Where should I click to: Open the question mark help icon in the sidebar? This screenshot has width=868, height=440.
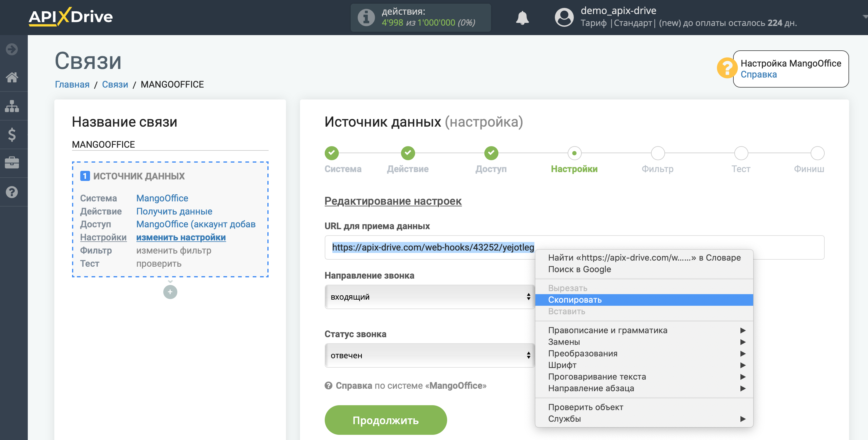coord(12,192)
